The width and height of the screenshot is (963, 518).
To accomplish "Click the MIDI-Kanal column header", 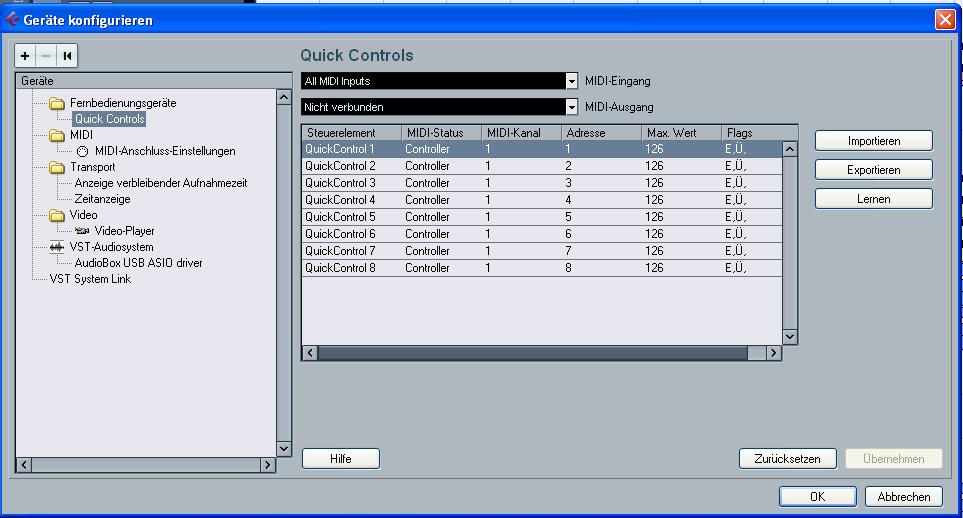I will (x=520, y=133).
